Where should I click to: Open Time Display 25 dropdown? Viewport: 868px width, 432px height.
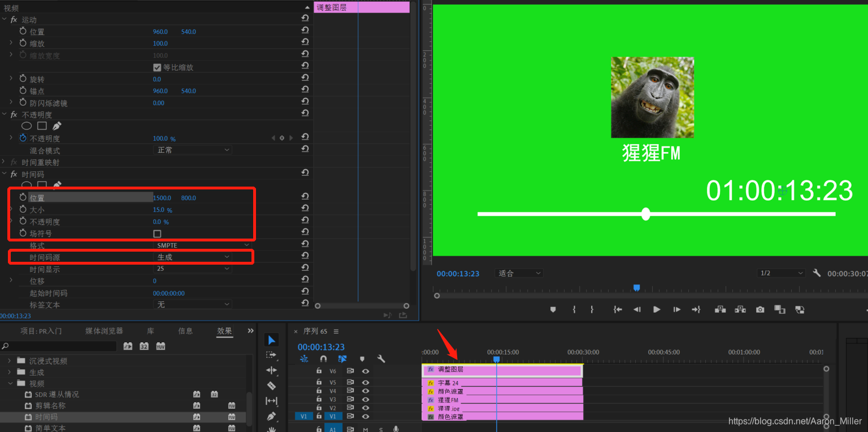click(x=192, y=269)
